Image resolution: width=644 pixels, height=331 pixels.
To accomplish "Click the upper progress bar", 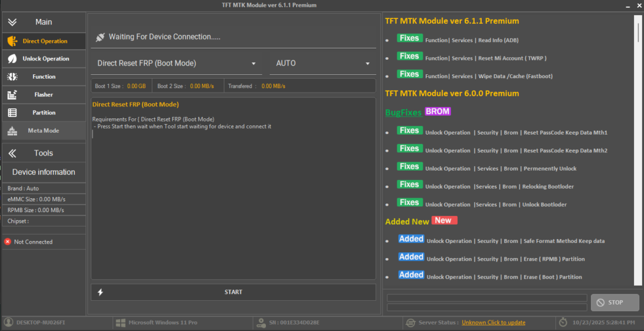I will pyautogui.click(x=487, y=298).
